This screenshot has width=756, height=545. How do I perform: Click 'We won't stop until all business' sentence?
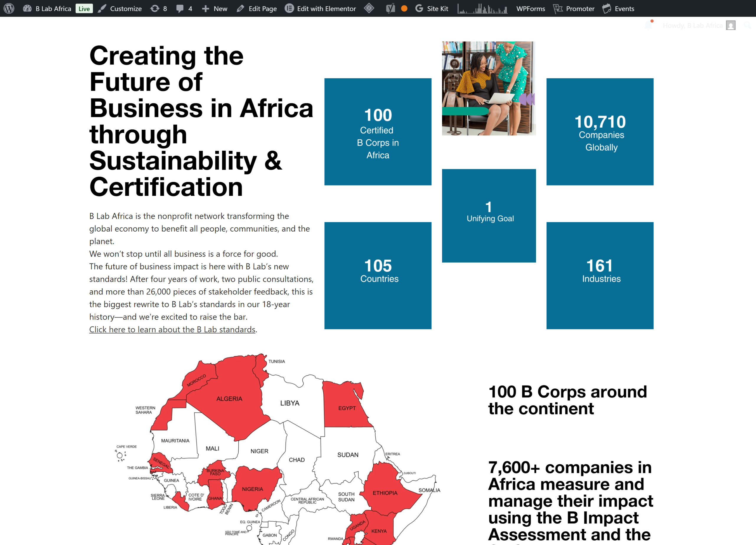[x=184, y=254]
